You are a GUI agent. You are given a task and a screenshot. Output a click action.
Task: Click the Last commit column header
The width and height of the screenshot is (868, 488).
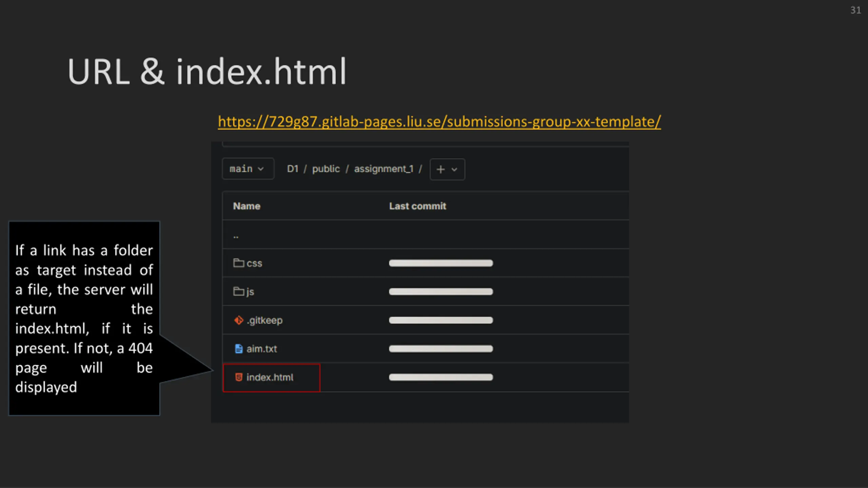tap(417, 206)
